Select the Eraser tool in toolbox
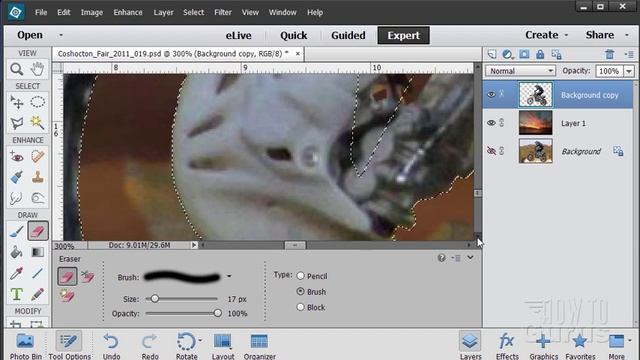The image size is (640, 360). pos(38,231)
